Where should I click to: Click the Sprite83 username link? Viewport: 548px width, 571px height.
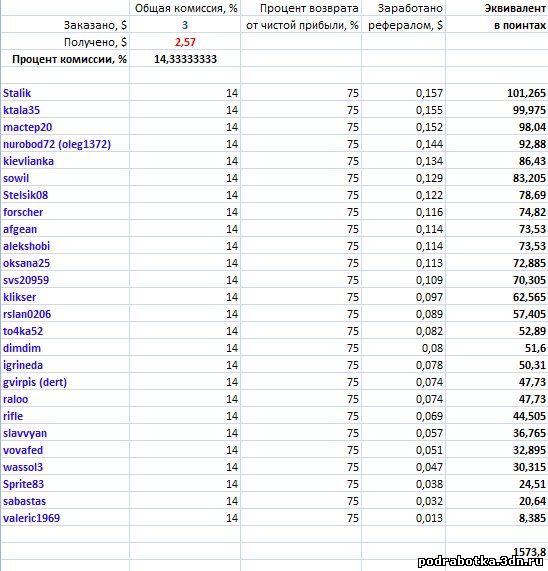click(23, 484)
